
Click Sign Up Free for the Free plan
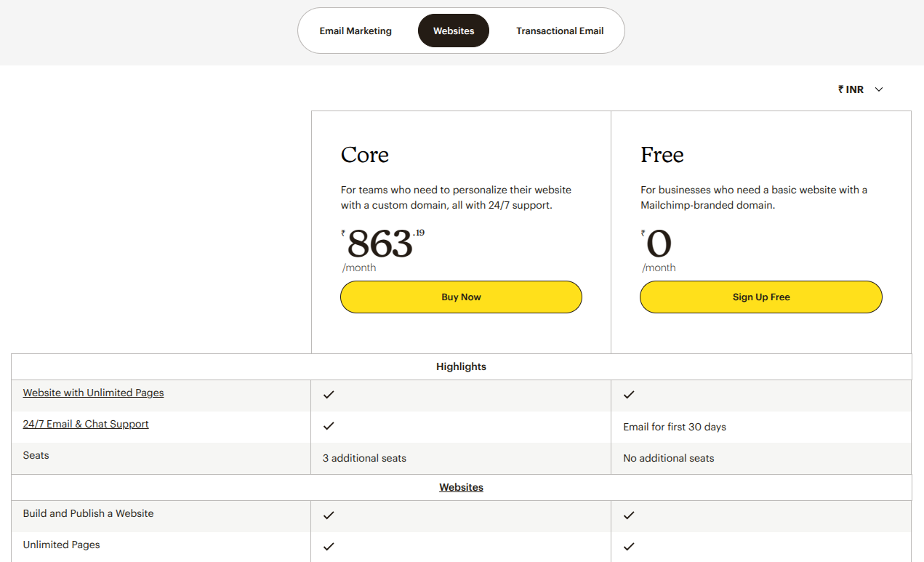pos(760,297)
